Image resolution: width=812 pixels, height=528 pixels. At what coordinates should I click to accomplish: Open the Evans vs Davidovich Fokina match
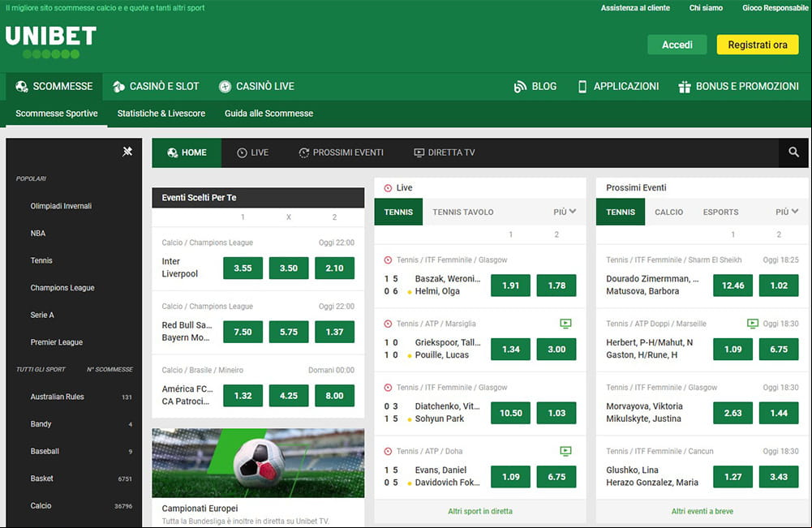(448, 476)
